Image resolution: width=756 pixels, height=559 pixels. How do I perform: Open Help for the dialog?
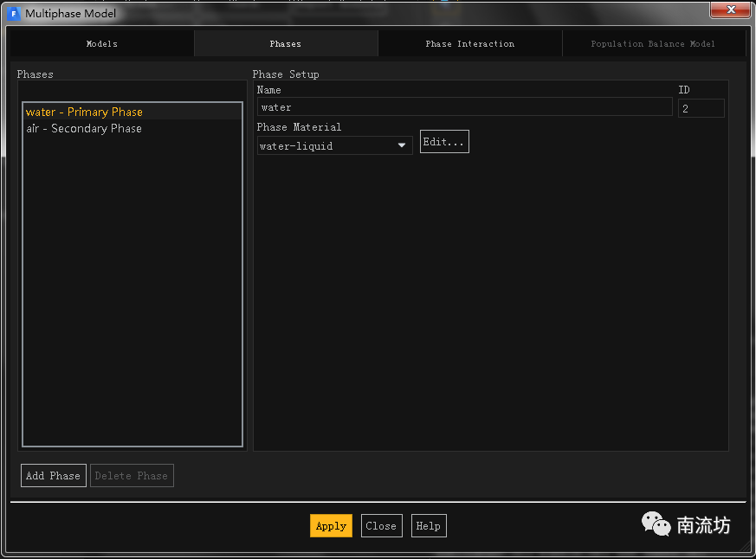[429, 526]
